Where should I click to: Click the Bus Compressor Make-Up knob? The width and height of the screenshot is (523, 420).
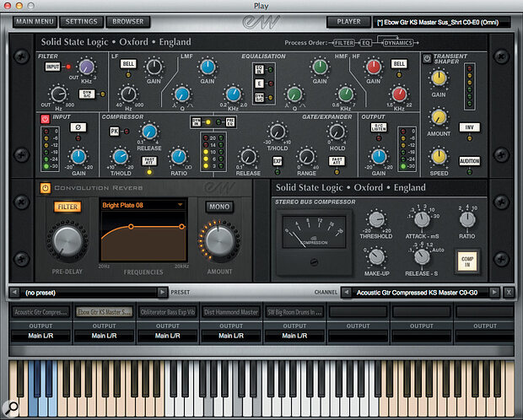click(376, 257)
